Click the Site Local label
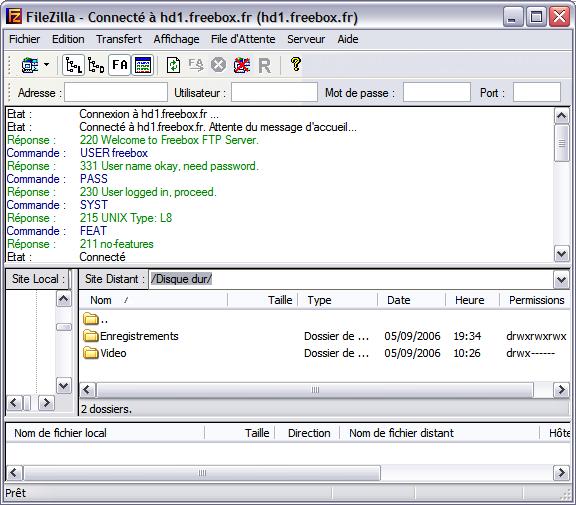Screen dimensions: 576x505 tap(38, 279)
